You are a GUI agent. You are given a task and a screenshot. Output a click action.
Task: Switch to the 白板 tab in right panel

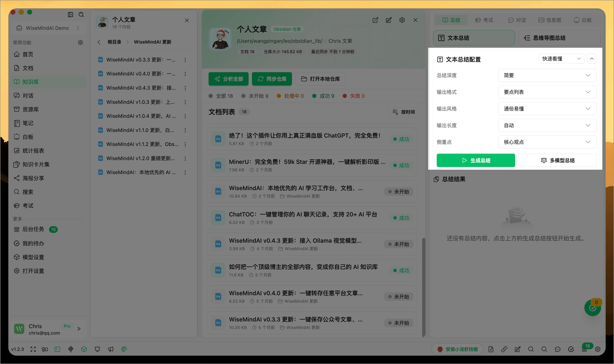(x=583, y=20)
